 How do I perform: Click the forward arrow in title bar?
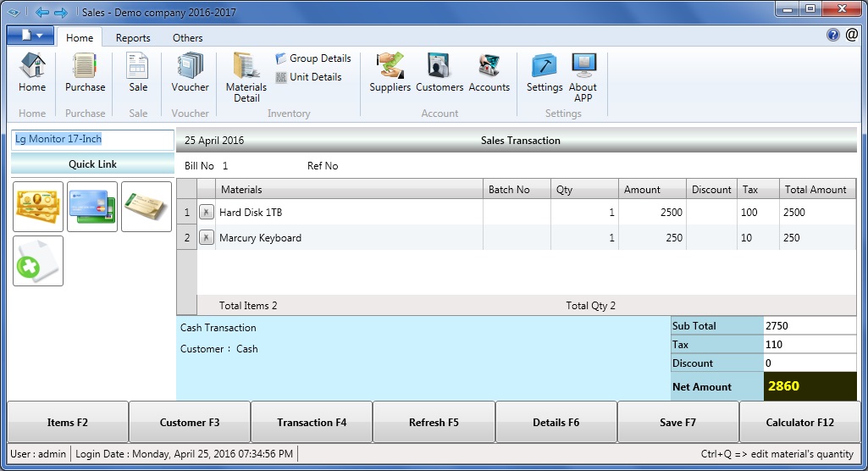pyautogui.click(x=61, y=12)
